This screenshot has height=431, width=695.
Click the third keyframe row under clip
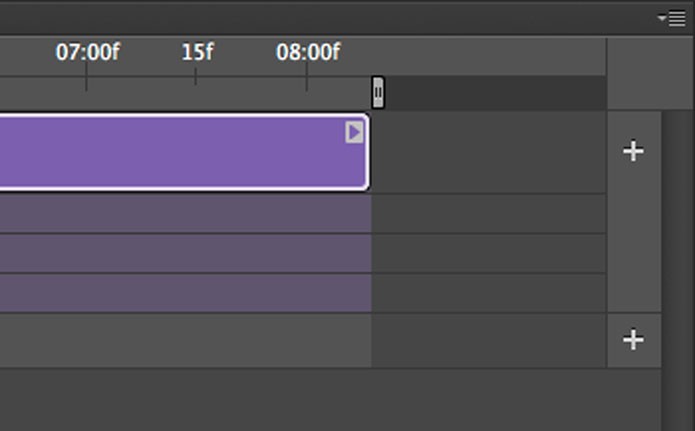tap(185, 293)
